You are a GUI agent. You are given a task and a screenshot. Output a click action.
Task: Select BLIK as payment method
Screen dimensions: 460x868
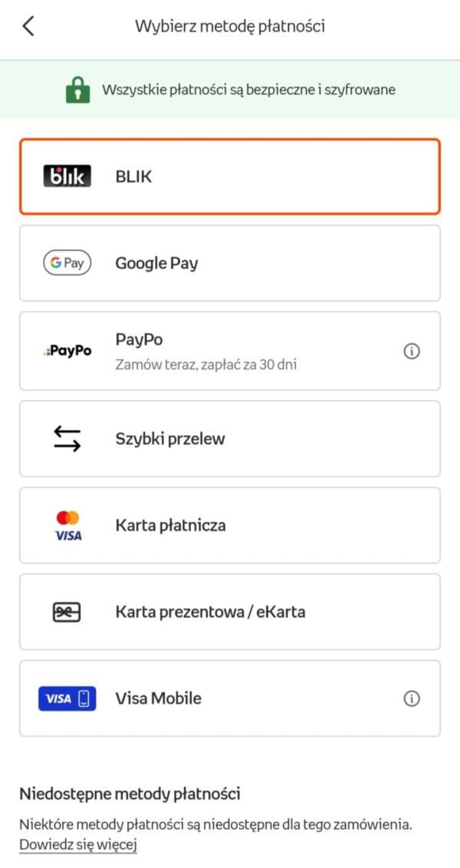[x=230, y=175]
